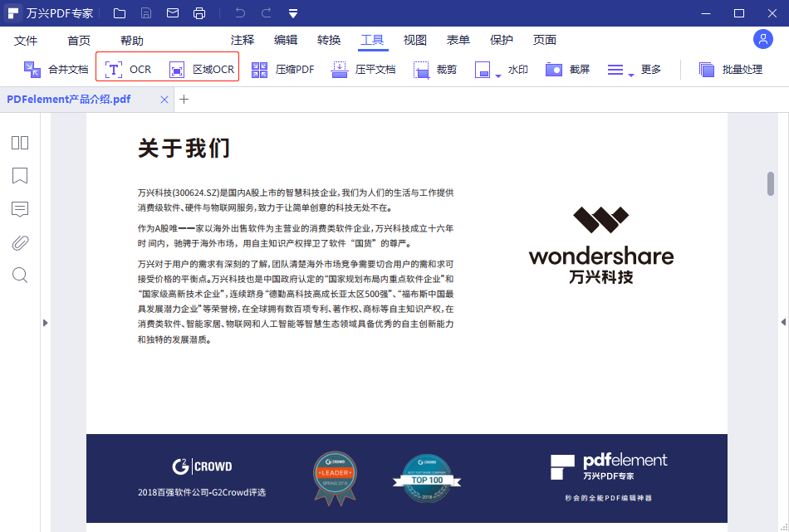Open 批量处理 batch processing
The image size is (789, 532).
(x=738, y=70)
